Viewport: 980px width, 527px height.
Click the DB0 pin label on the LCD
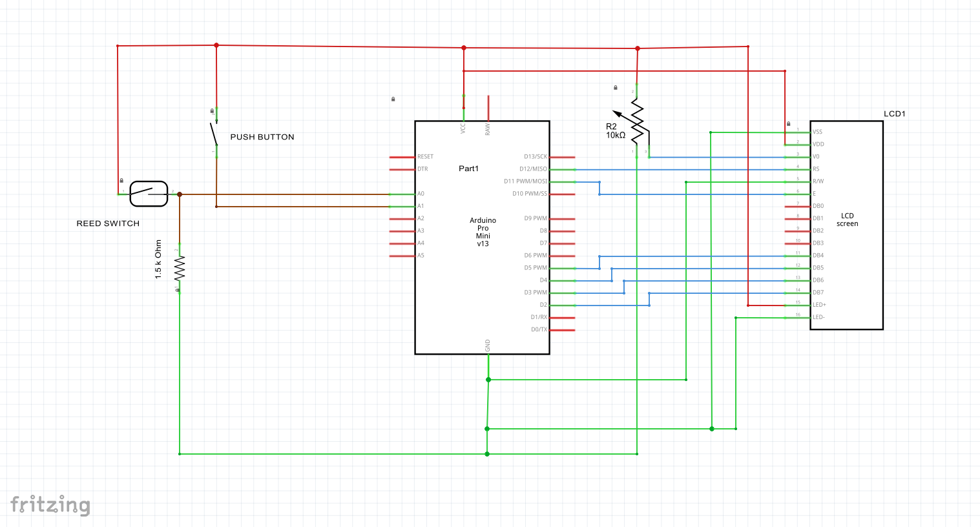[818, 206]
